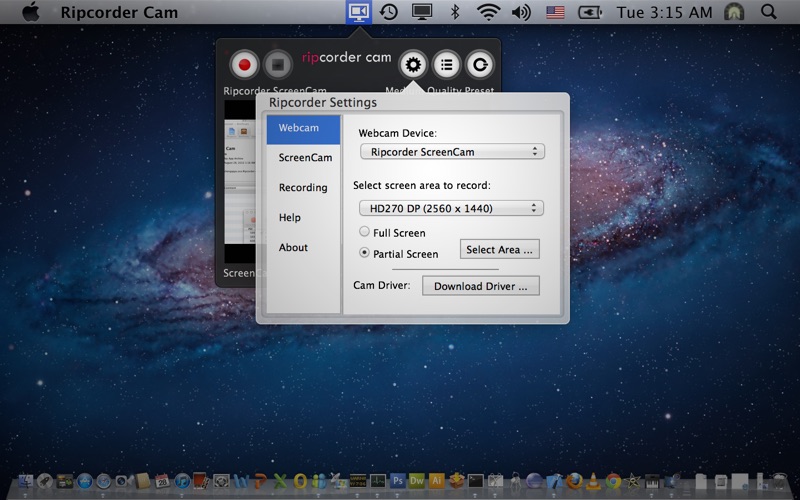This screenshot has height=500, width=800.
Task: Click the volume icon in menu bar
Action: (x=520, y=12)
